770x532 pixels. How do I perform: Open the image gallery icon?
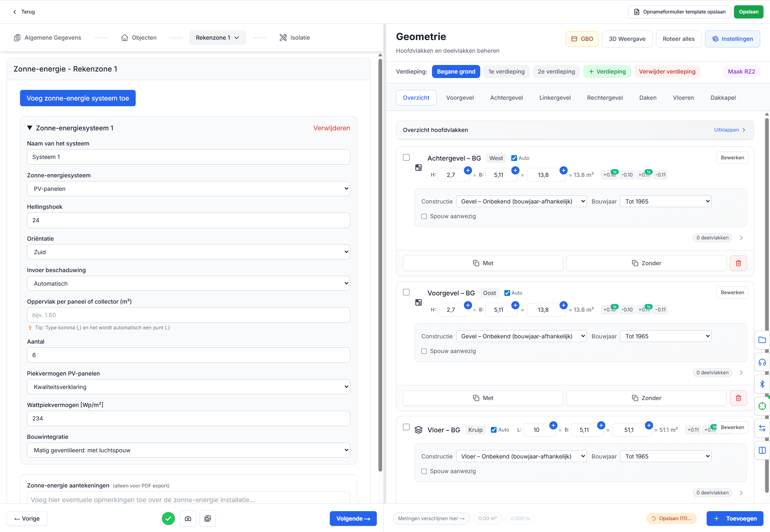point(208,519)
